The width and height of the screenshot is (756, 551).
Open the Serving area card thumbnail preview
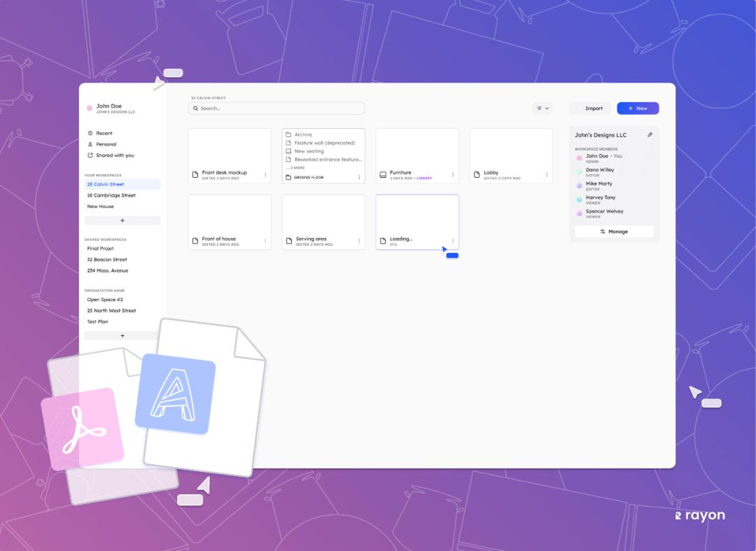(x=323, y=214)
